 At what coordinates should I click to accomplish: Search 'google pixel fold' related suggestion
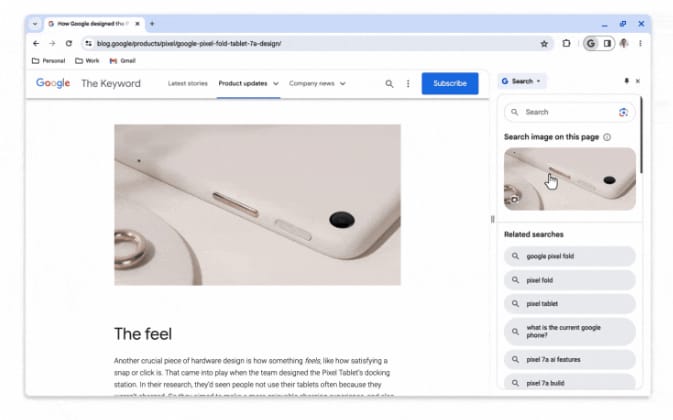(x=570, y=256)
